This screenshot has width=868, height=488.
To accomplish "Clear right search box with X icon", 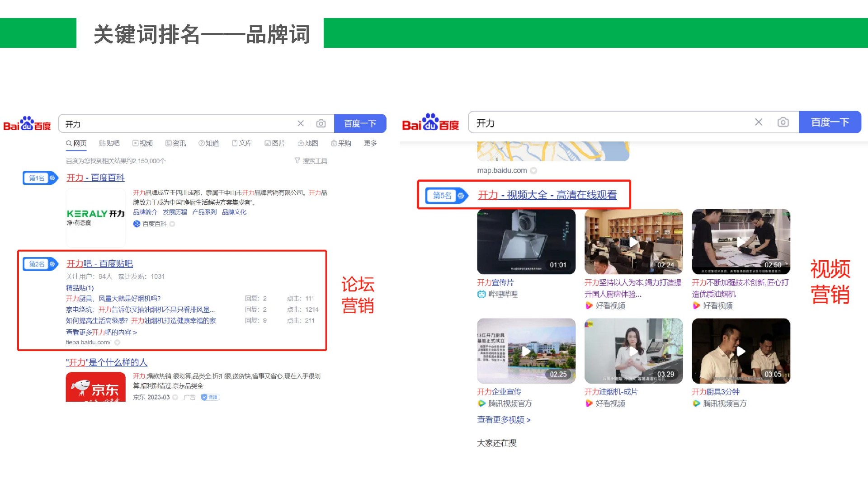I will [x=759, y=122].
